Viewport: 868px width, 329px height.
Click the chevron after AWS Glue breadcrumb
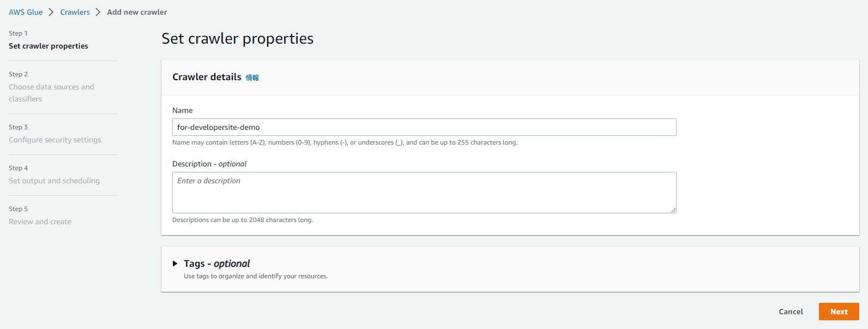pyautogui.click(x=51, y=12)
